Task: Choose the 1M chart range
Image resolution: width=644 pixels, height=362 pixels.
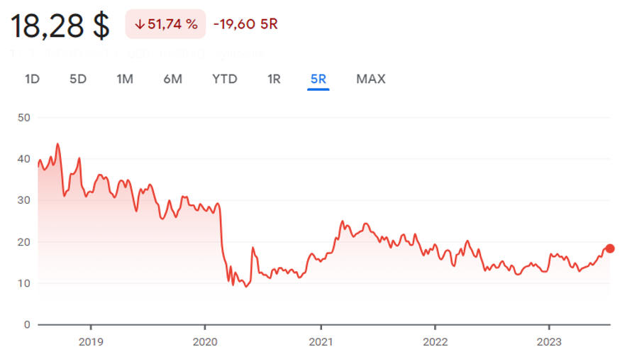Action: [125, 79]
